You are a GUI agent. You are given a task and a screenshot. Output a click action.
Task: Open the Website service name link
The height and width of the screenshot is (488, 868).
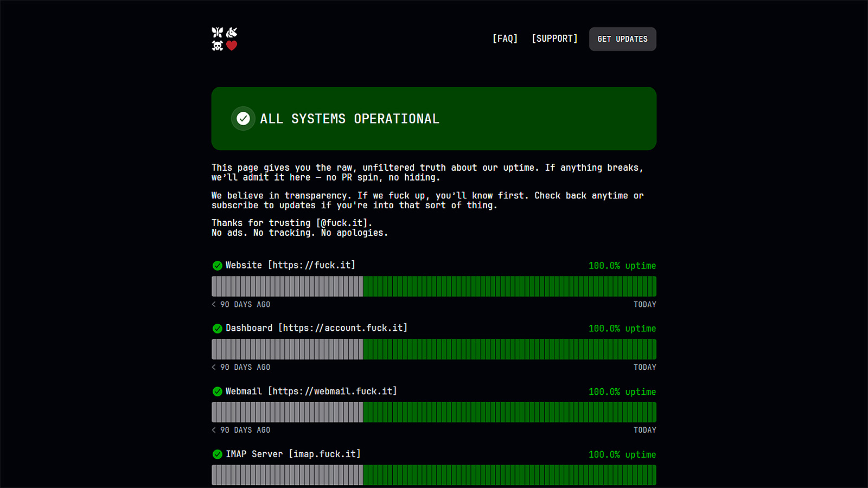[290, 265]
